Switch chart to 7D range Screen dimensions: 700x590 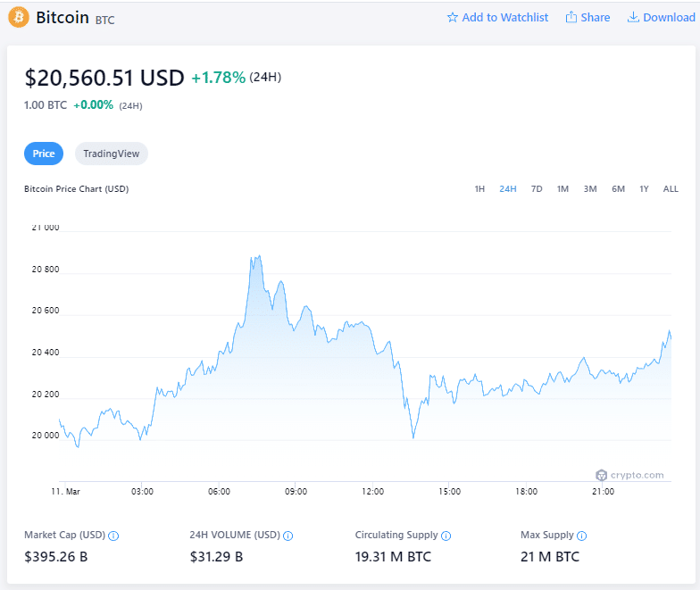(537, 189)
